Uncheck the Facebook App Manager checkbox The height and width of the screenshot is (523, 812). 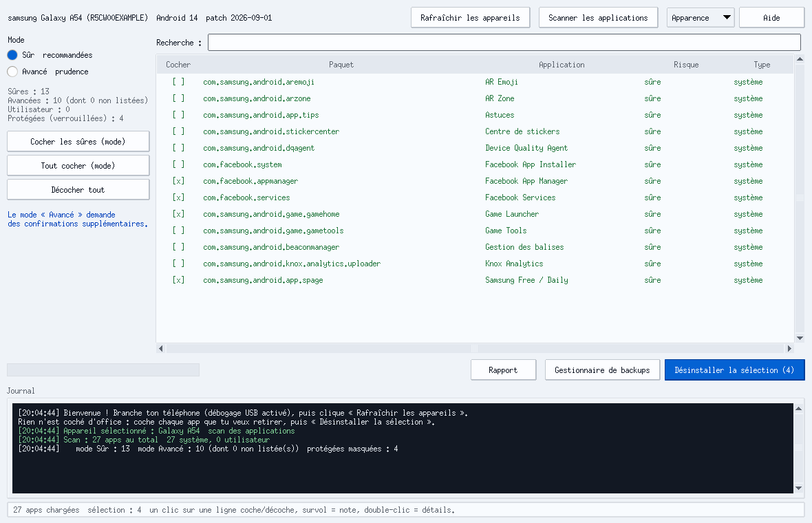[x=178, y=181]
